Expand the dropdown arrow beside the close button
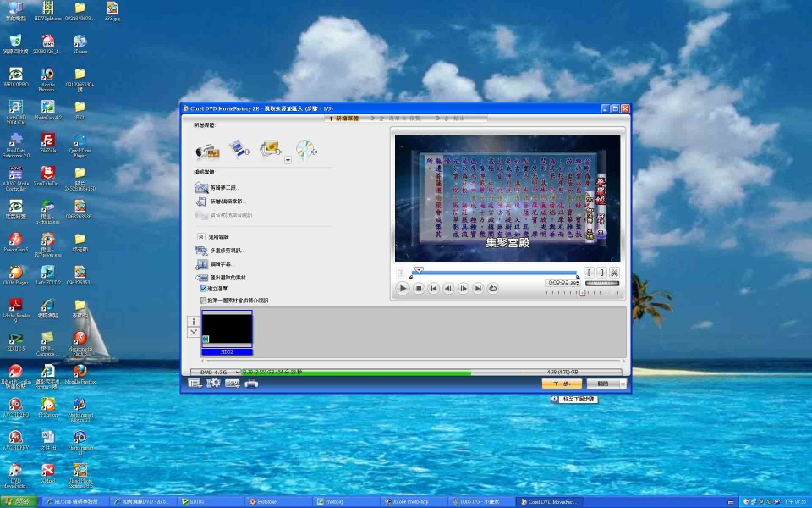812x508 pixels. pos(623,384)
